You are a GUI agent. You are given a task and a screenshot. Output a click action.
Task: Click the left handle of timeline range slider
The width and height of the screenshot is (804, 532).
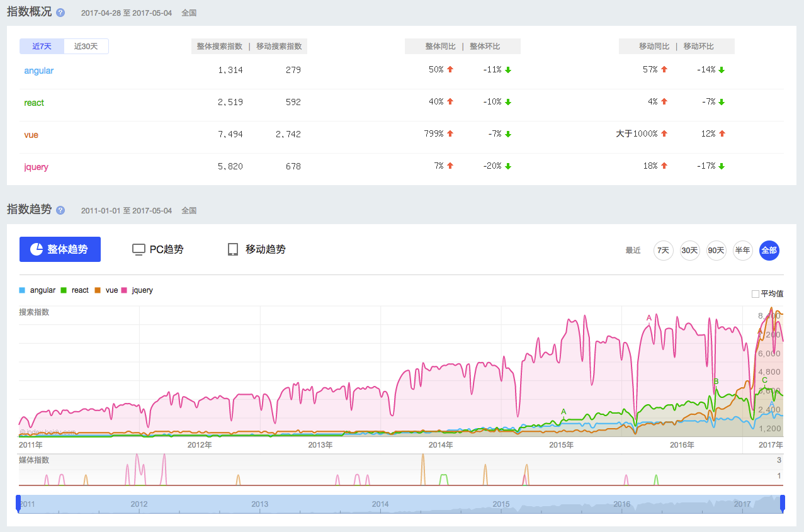(18, 502)
